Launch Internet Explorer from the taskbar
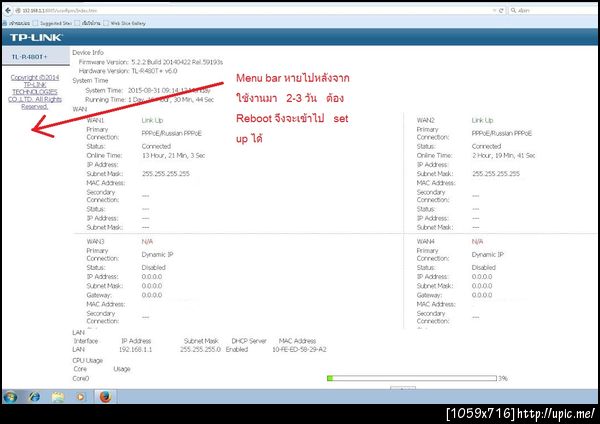 tap(34, 397)
